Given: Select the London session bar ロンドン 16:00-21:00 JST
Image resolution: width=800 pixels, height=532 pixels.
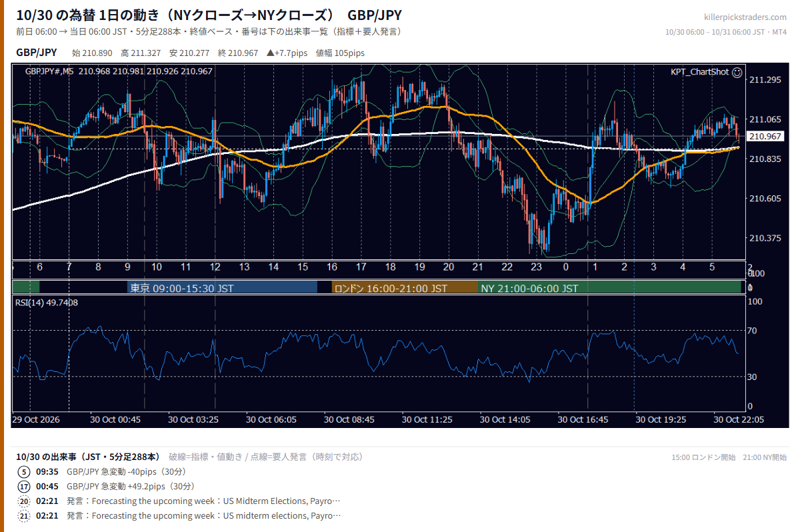Looking at the screenshot, I should (x=405, y=288).
